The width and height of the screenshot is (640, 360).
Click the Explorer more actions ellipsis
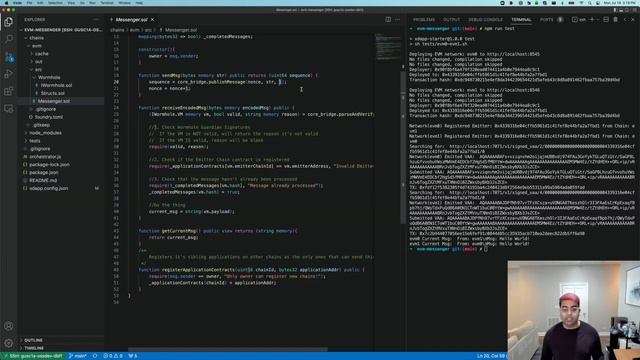pos(96,20)
